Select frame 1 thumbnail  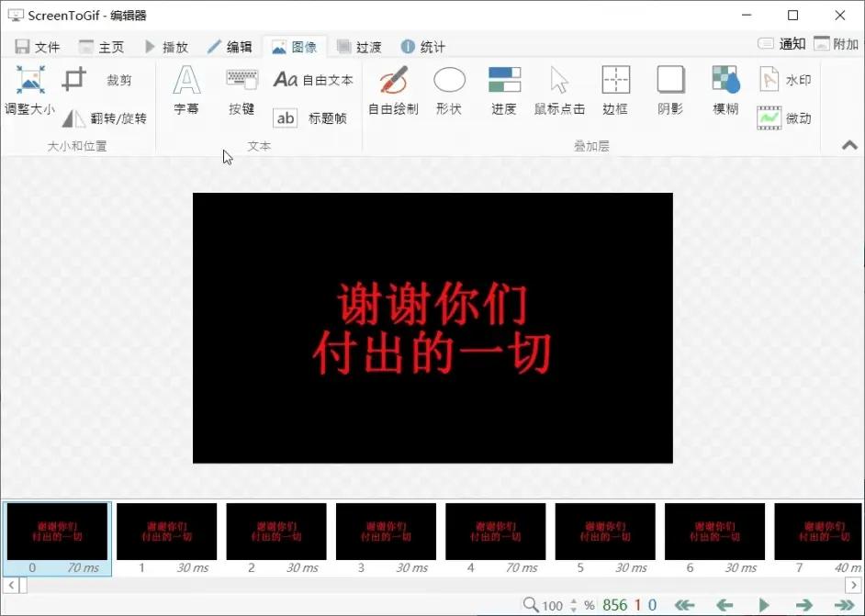pyautogui.click(x=166, y=539)
